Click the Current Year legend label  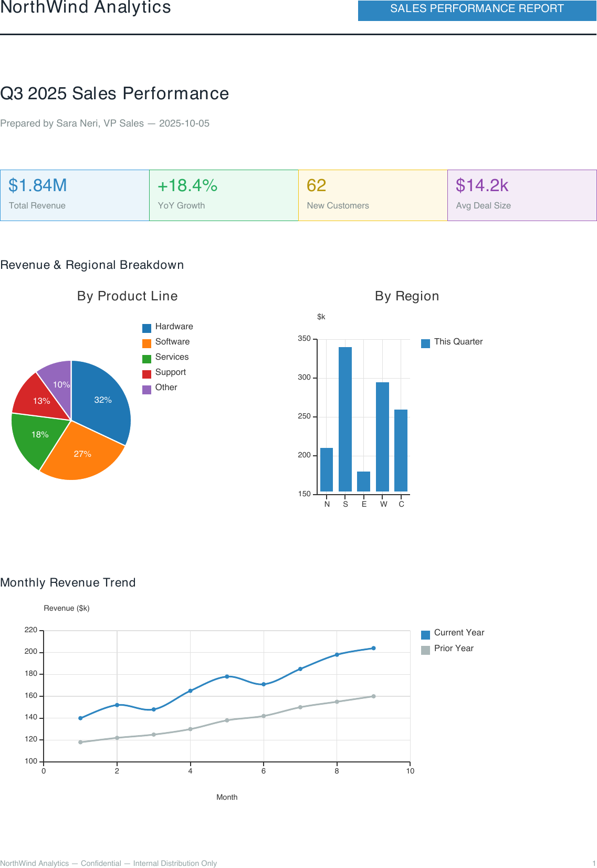[459, 633]
